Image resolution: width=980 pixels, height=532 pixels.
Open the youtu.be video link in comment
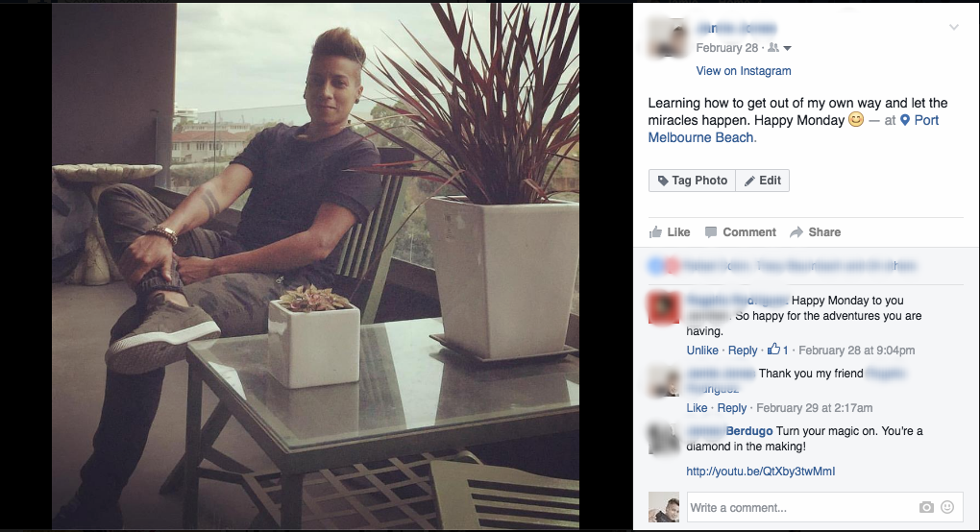[x=761, y=472]
